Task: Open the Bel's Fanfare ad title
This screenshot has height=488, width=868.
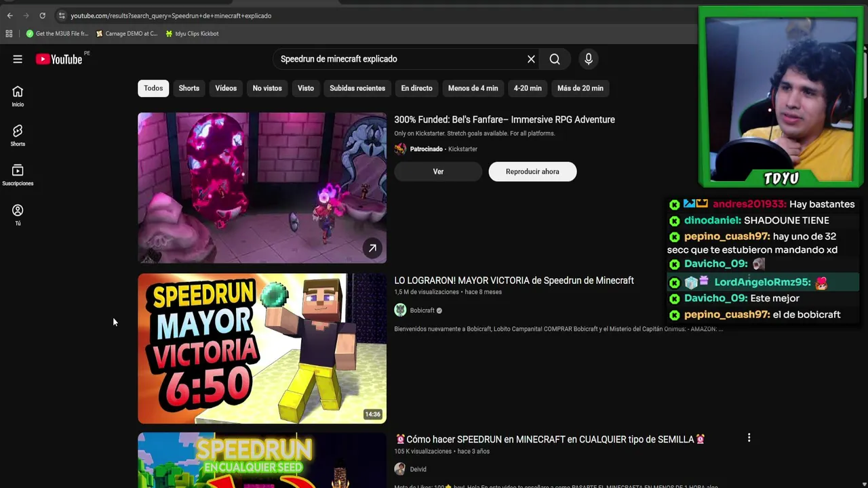Action: point(505,119)
